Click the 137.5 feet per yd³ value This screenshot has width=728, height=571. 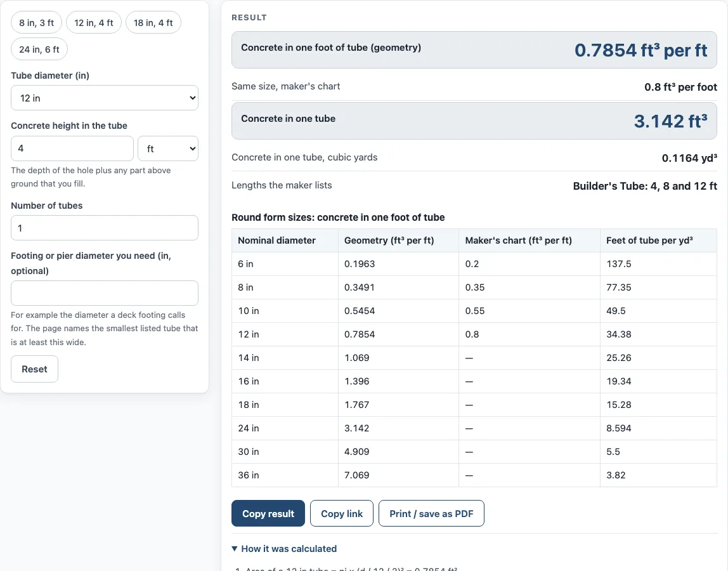618,264
